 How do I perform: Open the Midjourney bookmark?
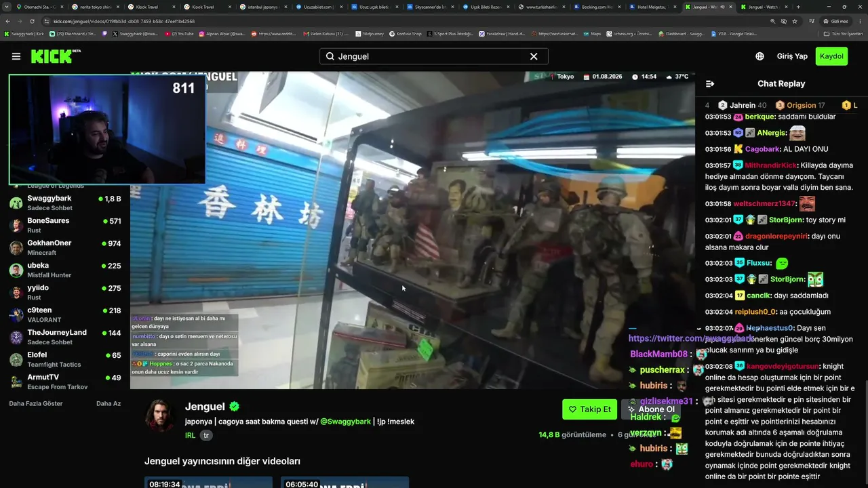click(x=370, y=33)
